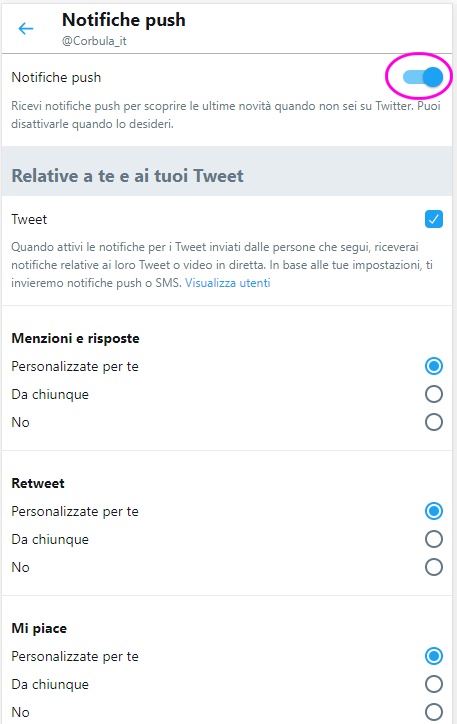The image size is (457, 724).
Task: Click the Mi piace section heading
Action: pyautogui.click(x=39, y=628)
